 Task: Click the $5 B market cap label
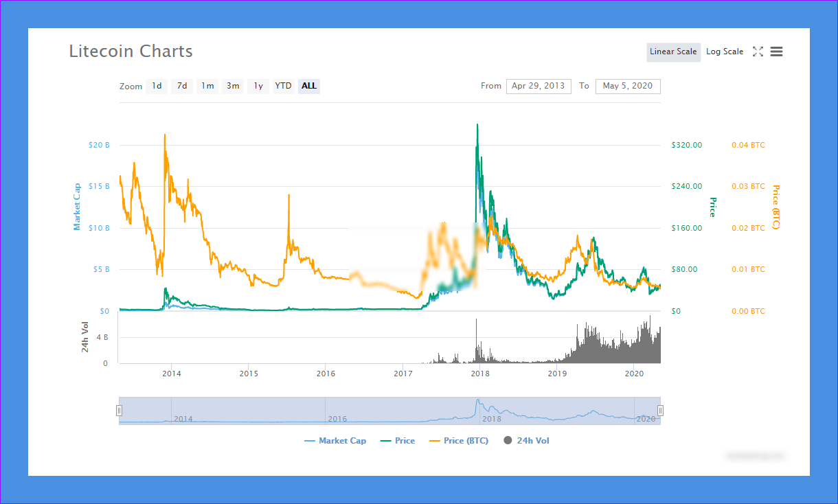coord(101,269)
